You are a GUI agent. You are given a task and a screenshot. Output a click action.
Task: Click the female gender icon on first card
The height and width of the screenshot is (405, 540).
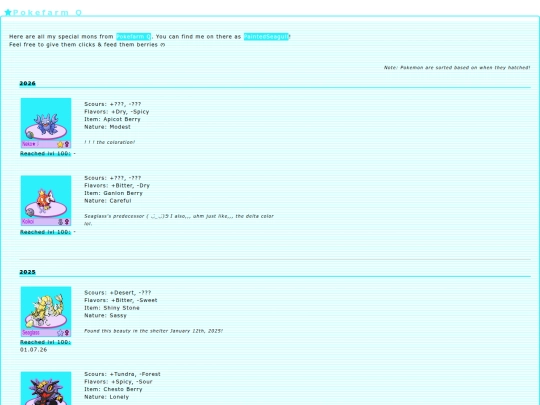coord(67,144)
